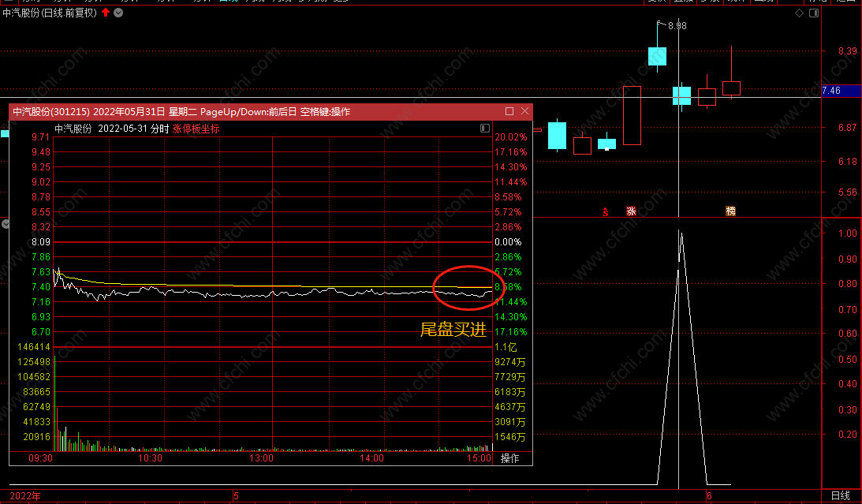Click the 15:00 time label
Viewport: 862px width, 504px height.
480,457
